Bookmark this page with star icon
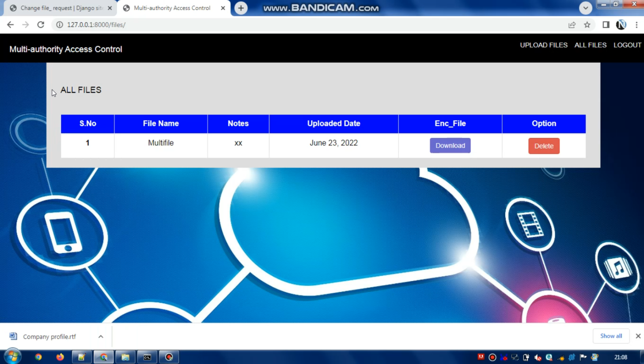Viewport: 644px width, 364px height. (587, 24)
